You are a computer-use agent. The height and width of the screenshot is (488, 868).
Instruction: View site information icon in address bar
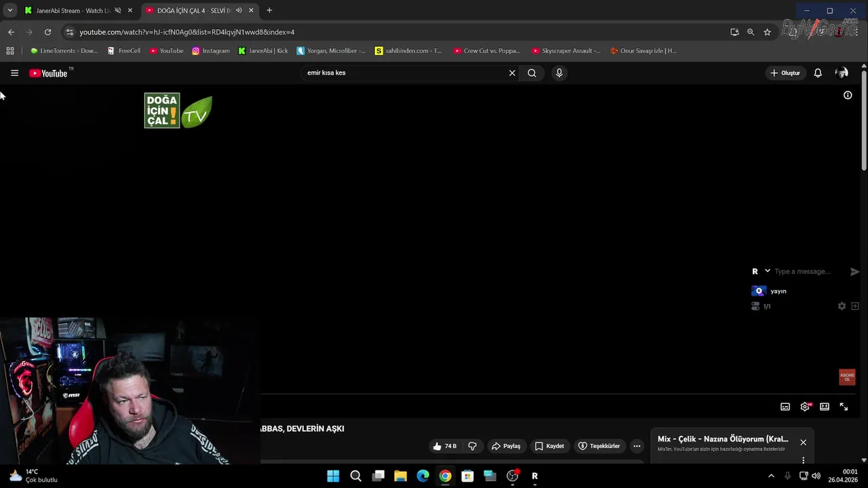point(68,32)
